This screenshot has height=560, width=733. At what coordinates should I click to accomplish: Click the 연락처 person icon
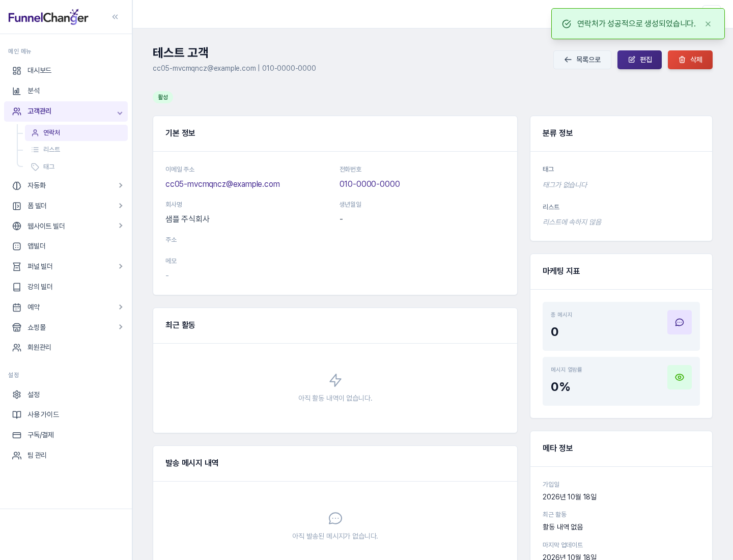pos(35,133)
